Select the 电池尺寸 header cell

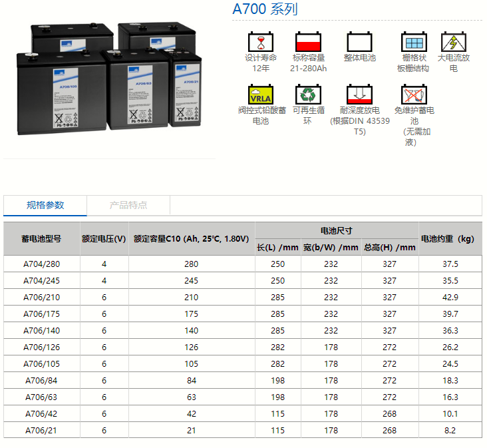pos(337,231)
